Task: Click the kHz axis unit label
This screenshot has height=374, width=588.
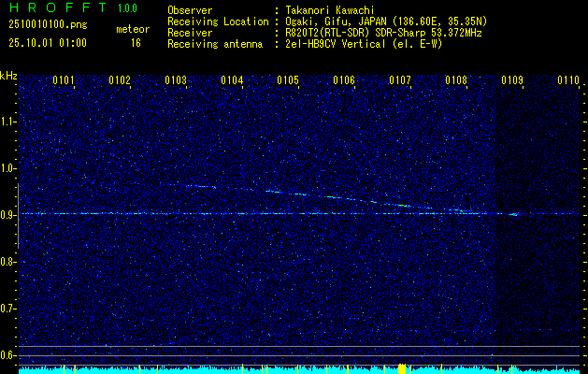Action: 8,75
